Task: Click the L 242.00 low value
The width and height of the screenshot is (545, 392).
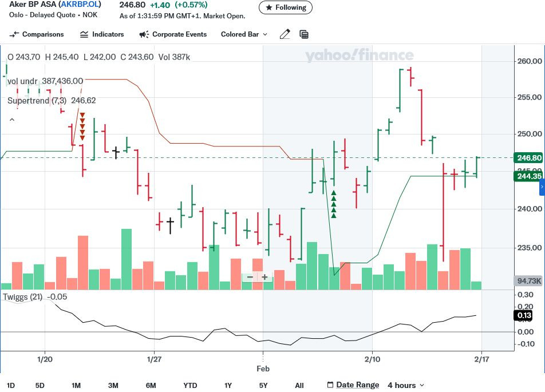Action: (x=100, y=57)
